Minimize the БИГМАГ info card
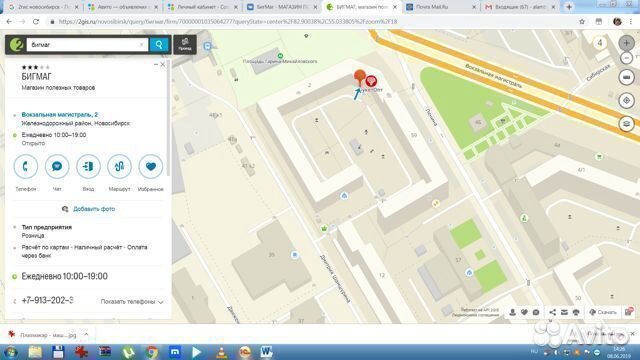Viewport: 640px width, 360px height. click(x=156, y=64)
